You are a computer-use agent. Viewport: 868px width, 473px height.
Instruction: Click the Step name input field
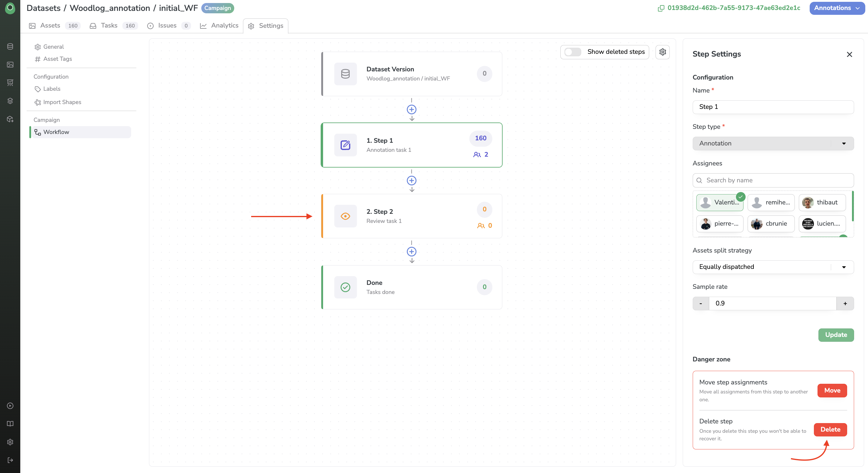pyautogui.click(x=773, y=106)
